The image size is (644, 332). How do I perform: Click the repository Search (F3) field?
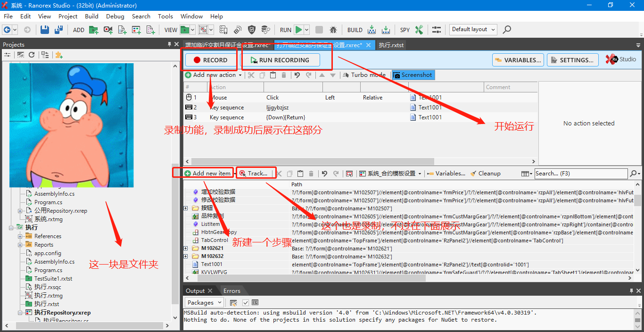581,174
